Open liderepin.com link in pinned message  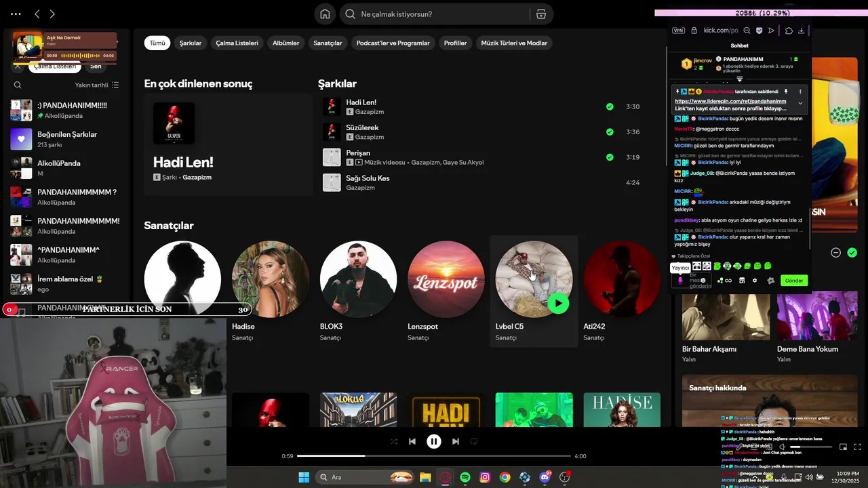tap(730, 102)
